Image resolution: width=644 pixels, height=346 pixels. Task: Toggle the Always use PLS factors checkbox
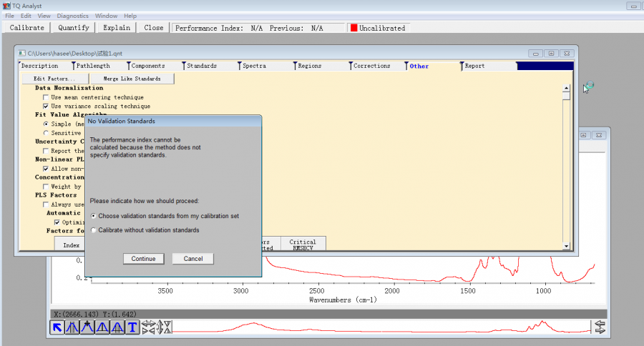[46, 204]
